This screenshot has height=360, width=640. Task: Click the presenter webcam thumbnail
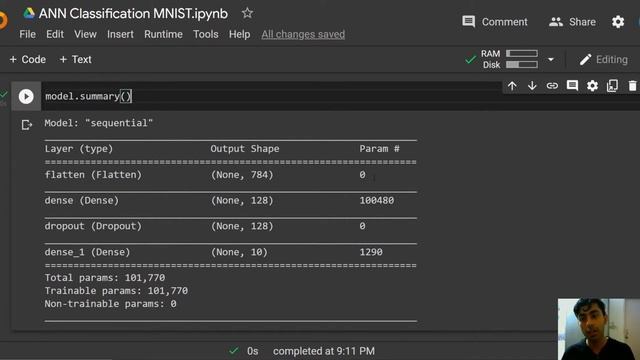pyautogui.click(x=599, y=329)
